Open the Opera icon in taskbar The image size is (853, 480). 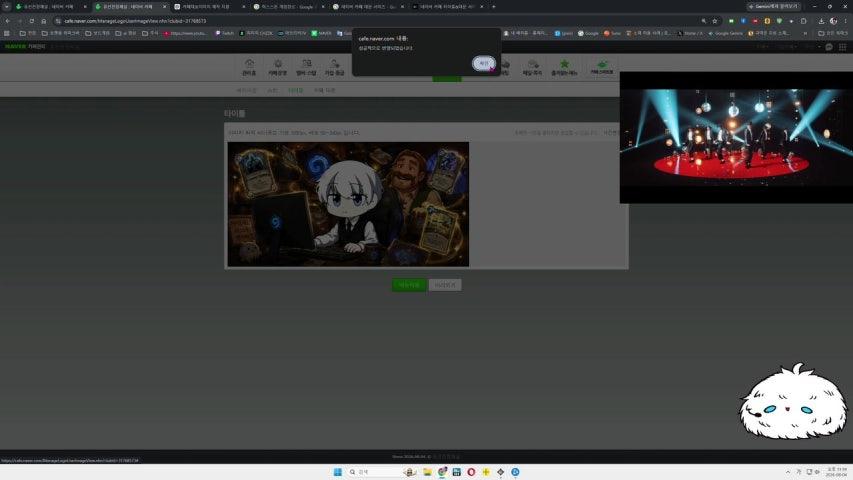tap(471, 472)
